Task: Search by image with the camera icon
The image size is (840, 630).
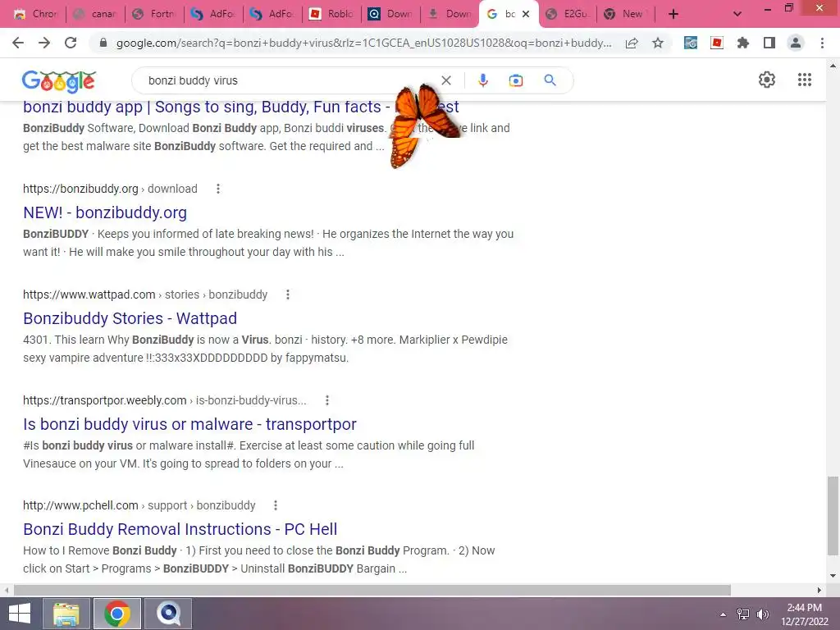Action: point(516,80)
